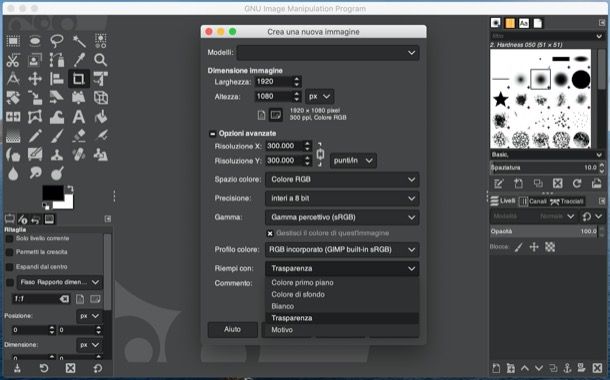The height and width of the screenshot is (380, 610).
Task: Open the Fisso Rapporto dimensioni dropdown
Action: click(60, 282)
